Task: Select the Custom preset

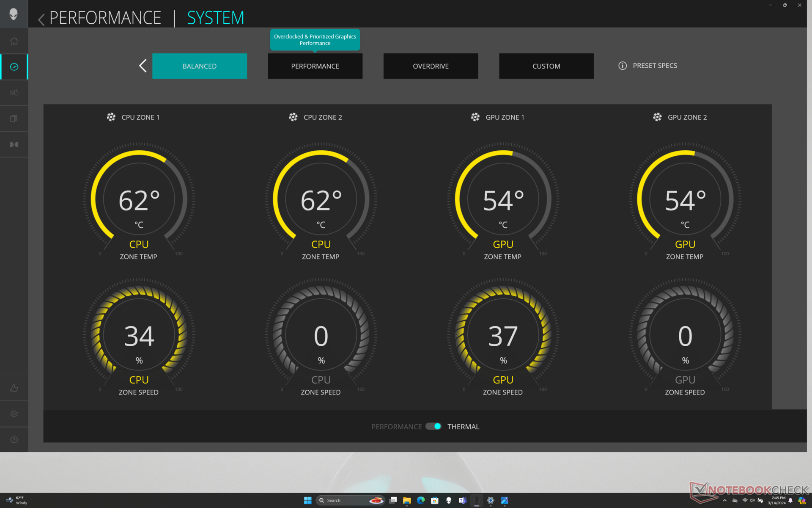Action: pos(546,66)
